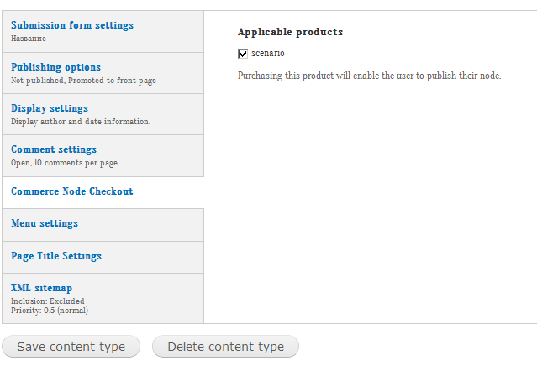Open the Submission form settings tab
This screenshot has height=392, width=537.
pos(72,25)
